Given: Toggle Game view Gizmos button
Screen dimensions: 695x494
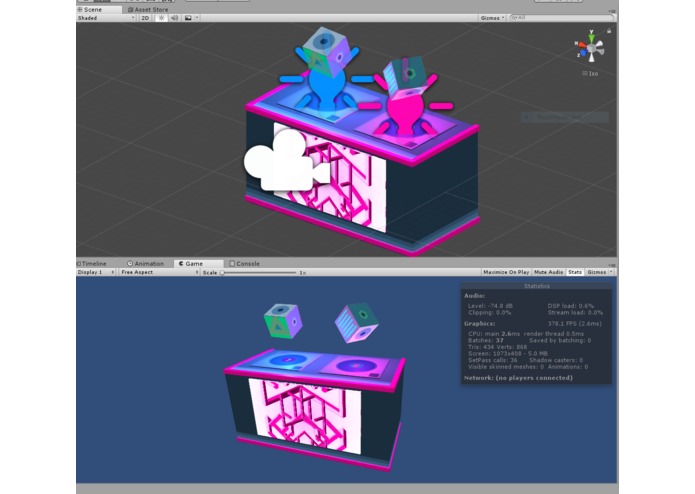Looking at the screenshot, I should 596,272.
